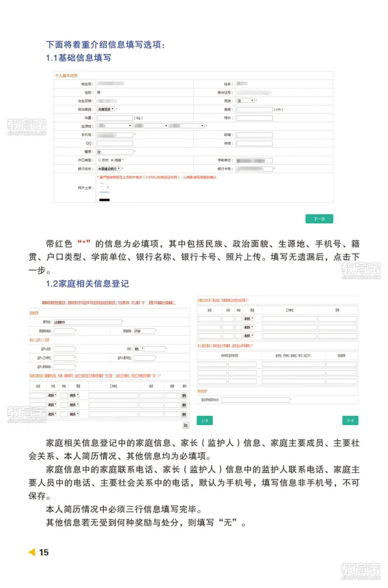
Task: Focus the 特长 input field
Action: click(254, 118)
